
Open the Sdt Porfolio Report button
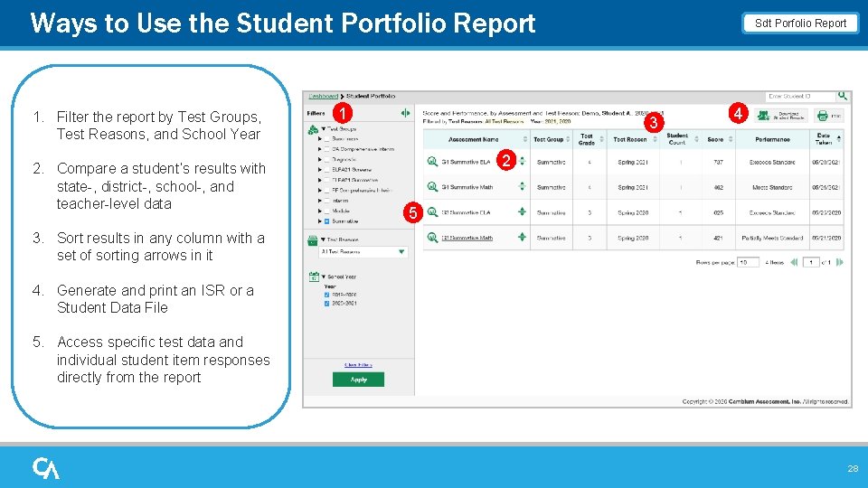[800, 23]
